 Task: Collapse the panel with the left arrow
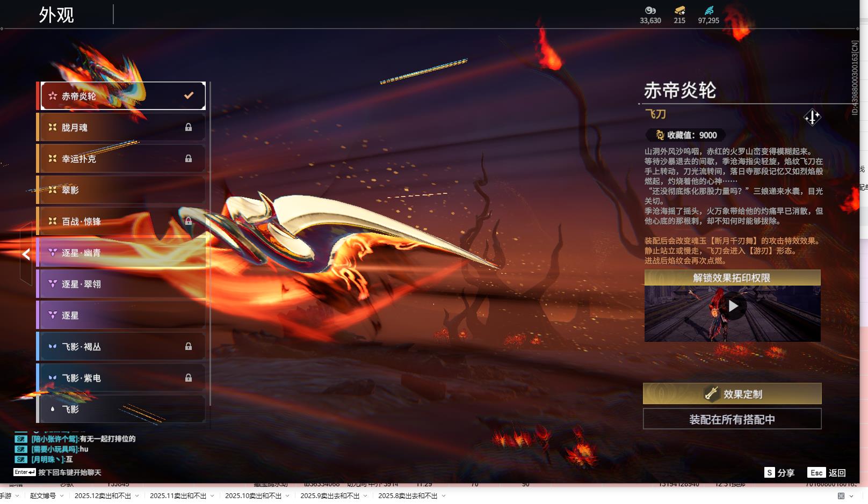pyautogui.click(x=26, y=254)
